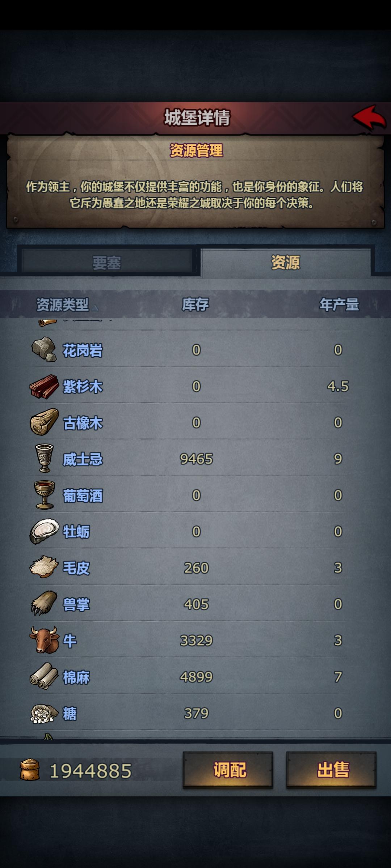
Task: Open the 资源 tab
Action: click(285, 262)
